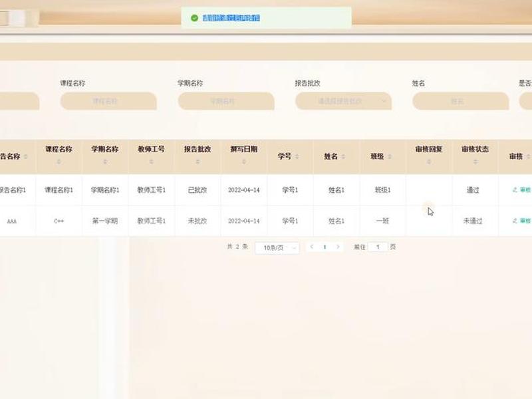Click 2022-04-14 date in 已批改 row

(x=244, y=190)
